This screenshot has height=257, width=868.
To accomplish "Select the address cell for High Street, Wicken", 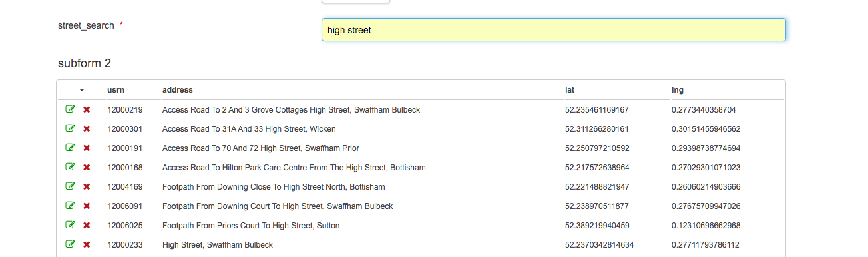I will (x=249, y=129).
